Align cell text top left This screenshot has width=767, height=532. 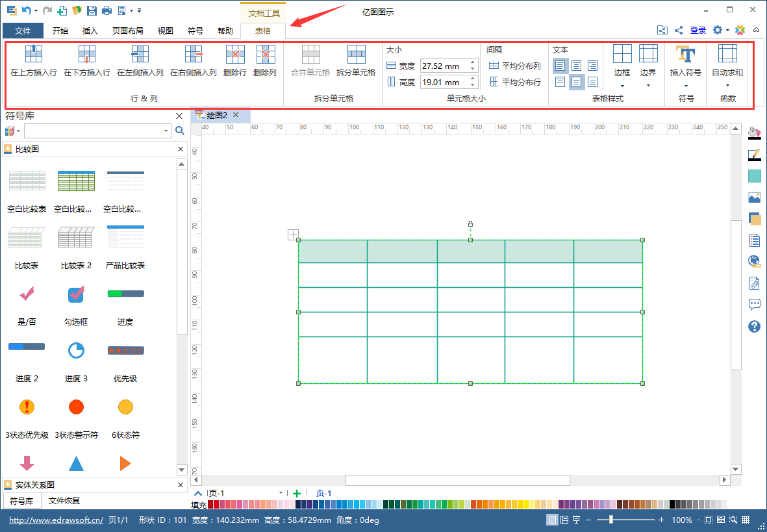[x=560, y=66]
